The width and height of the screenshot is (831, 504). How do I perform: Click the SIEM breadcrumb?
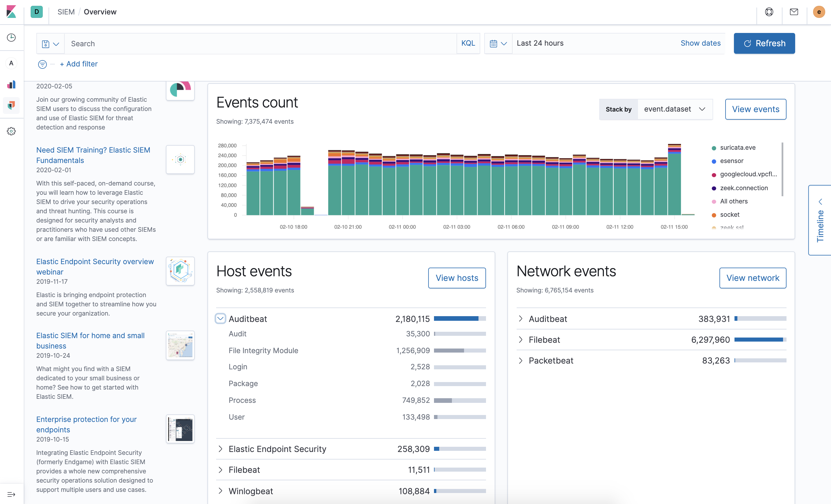pos(66,12)
